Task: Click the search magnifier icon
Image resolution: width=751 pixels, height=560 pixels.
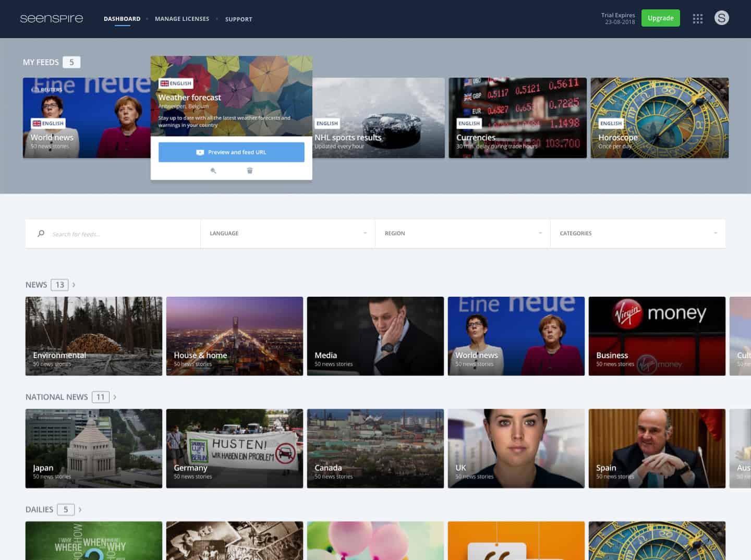Action: coord(41,234)
